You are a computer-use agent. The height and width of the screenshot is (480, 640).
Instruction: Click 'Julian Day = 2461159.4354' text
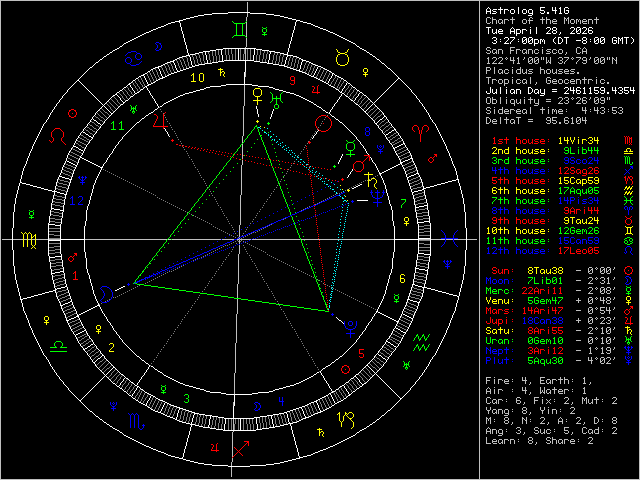point(560,91)
